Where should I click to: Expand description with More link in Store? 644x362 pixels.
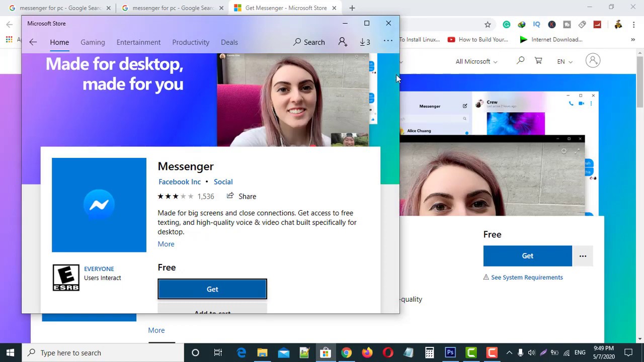(x=166, y=244)
